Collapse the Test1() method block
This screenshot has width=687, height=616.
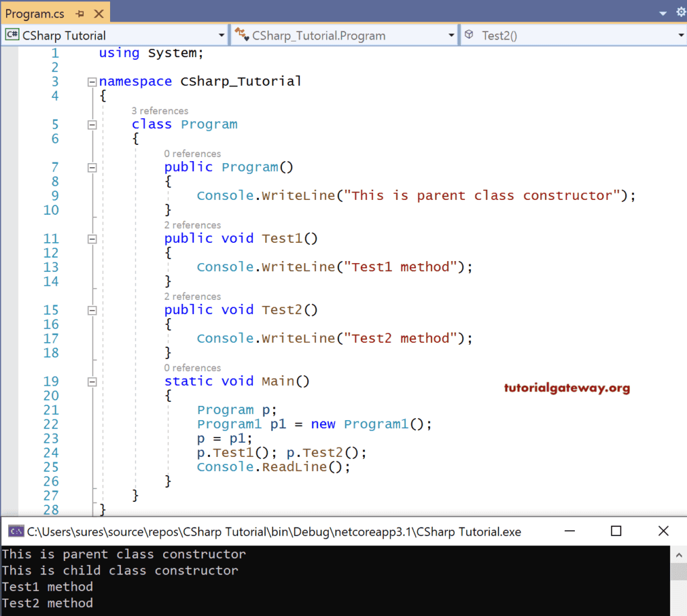(92, 239)
